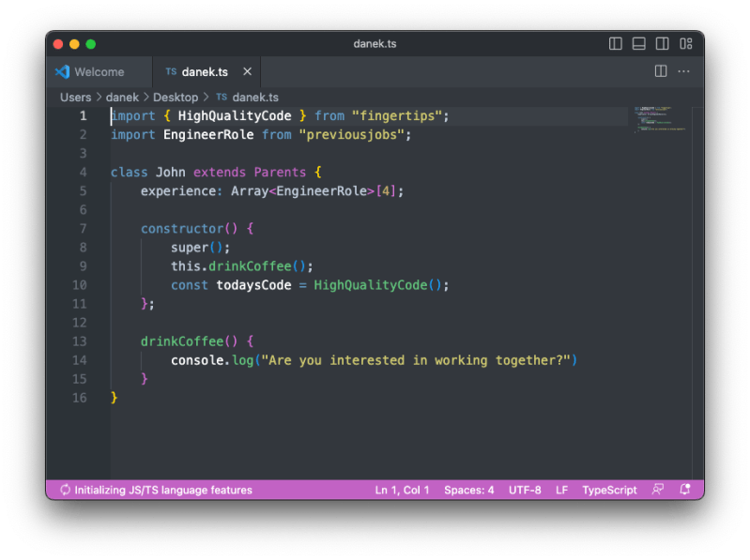
Task: Click EngineerRole in the import line
Action: (x=208, y=135)
